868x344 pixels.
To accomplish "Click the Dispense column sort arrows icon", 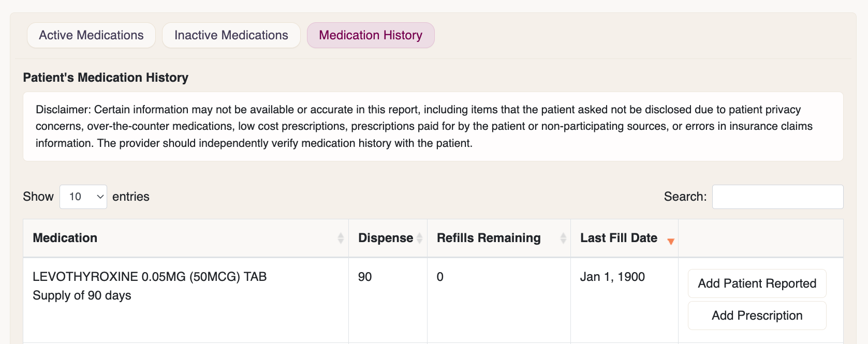I will tap(419, 238).
